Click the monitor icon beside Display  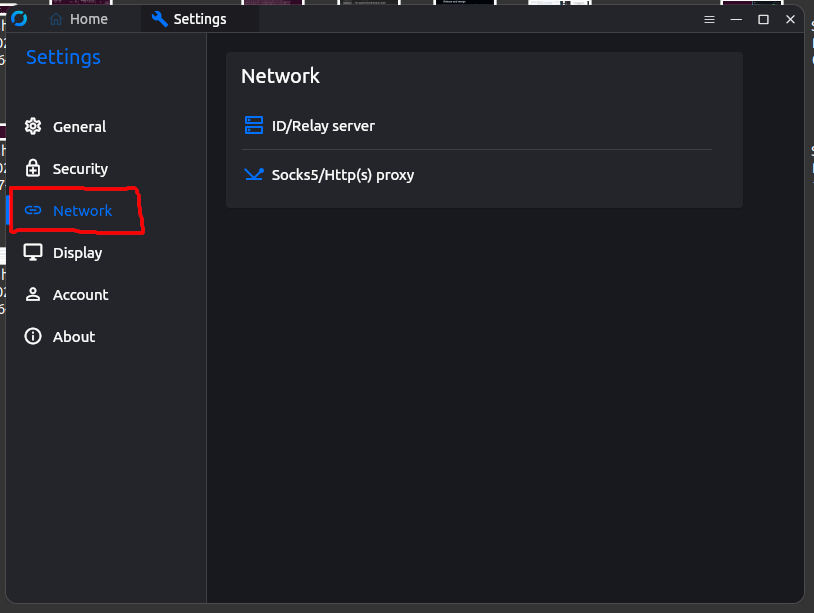pyautogui.click(x=33, y=253)
